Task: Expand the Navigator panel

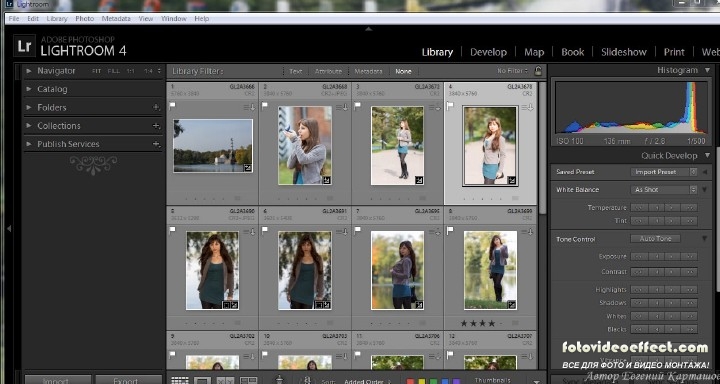Action: pos(29,71)
